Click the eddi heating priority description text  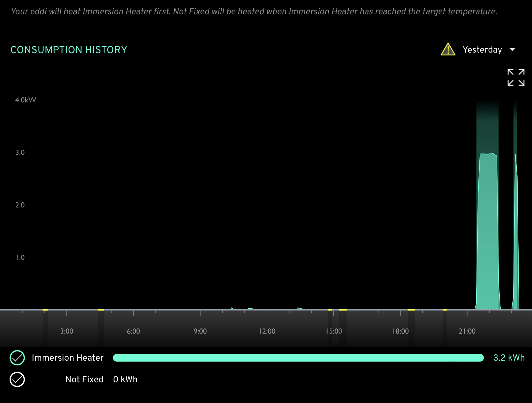click(x=254, y=11)
